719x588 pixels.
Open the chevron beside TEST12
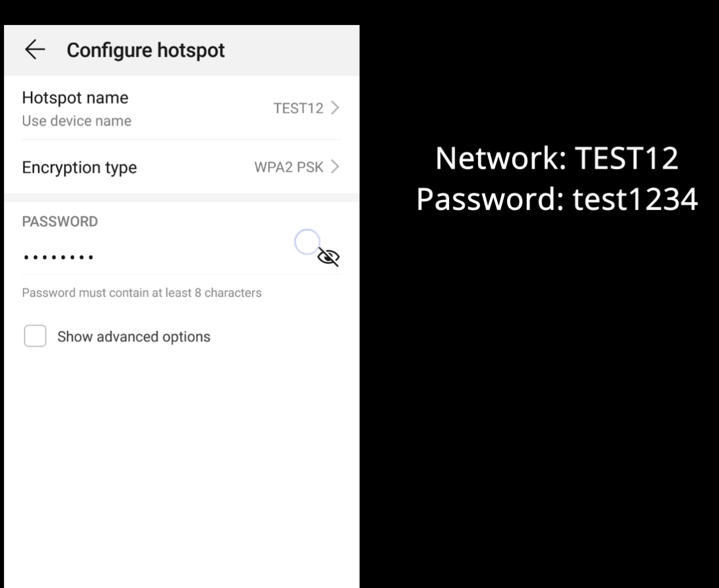point(335,108)
